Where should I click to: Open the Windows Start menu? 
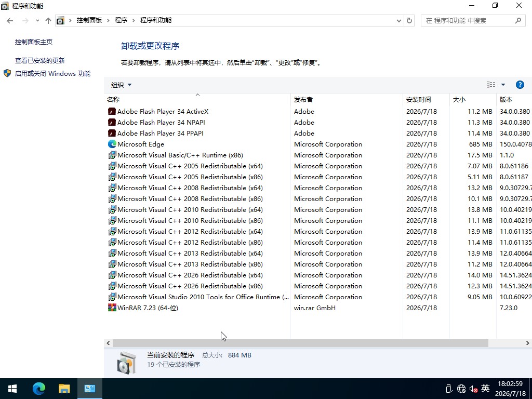click(x=12, y=389)
